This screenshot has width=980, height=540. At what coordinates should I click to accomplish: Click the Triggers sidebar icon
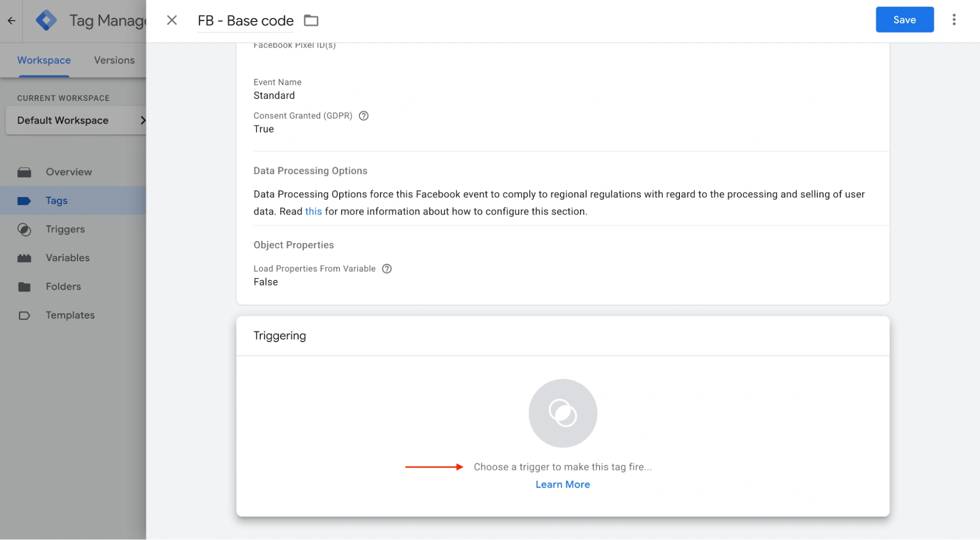24,229
